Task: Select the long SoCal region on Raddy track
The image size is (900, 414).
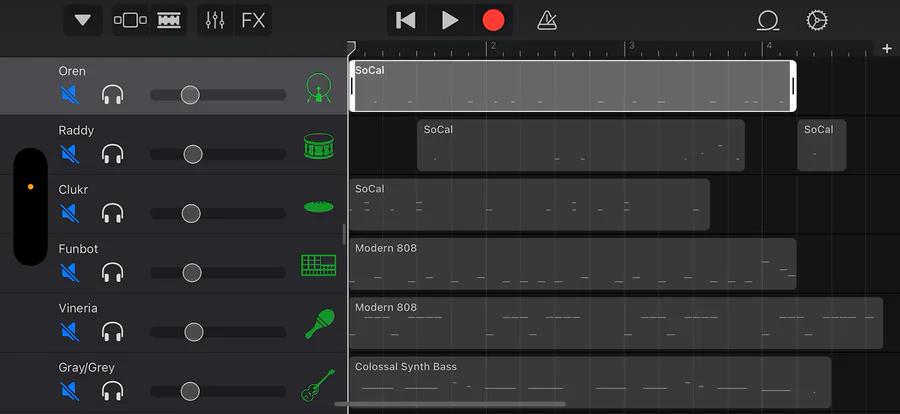Action: (x=581, y=145)
